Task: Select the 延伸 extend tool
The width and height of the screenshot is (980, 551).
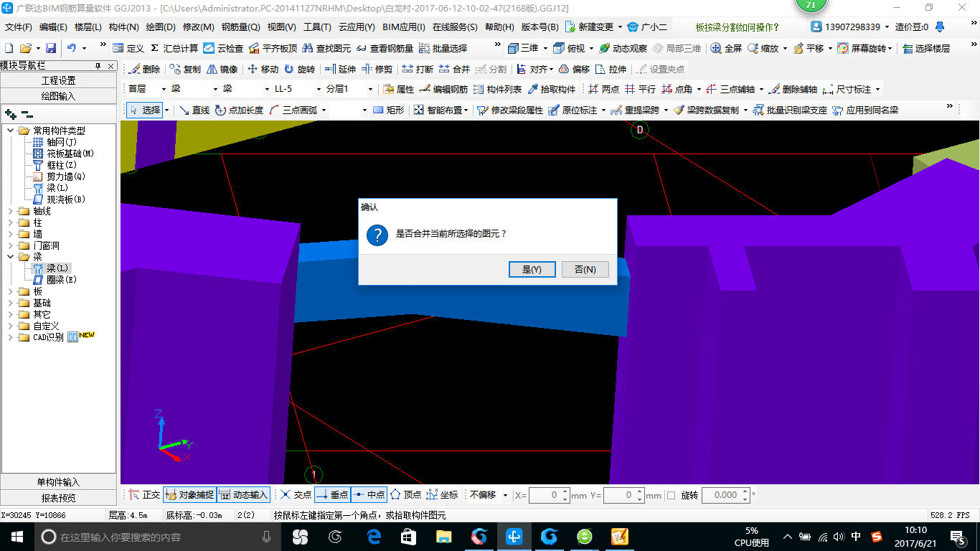Action: 340,70
